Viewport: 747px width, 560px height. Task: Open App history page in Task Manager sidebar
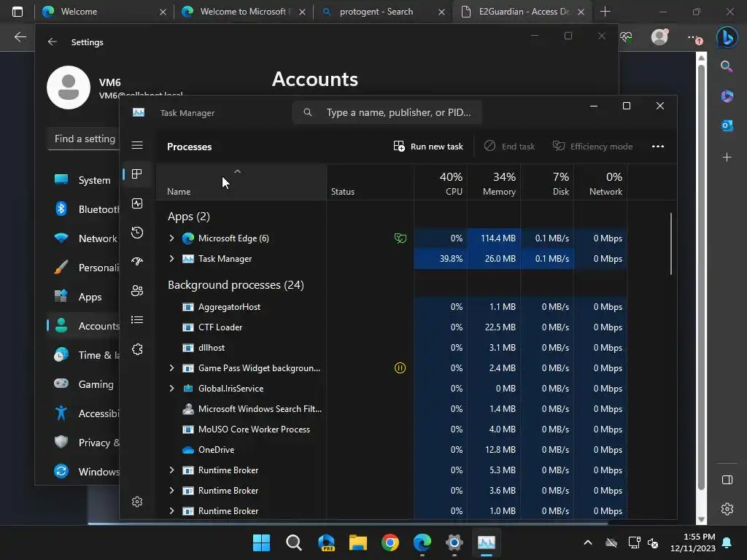(x=137, y=233)
